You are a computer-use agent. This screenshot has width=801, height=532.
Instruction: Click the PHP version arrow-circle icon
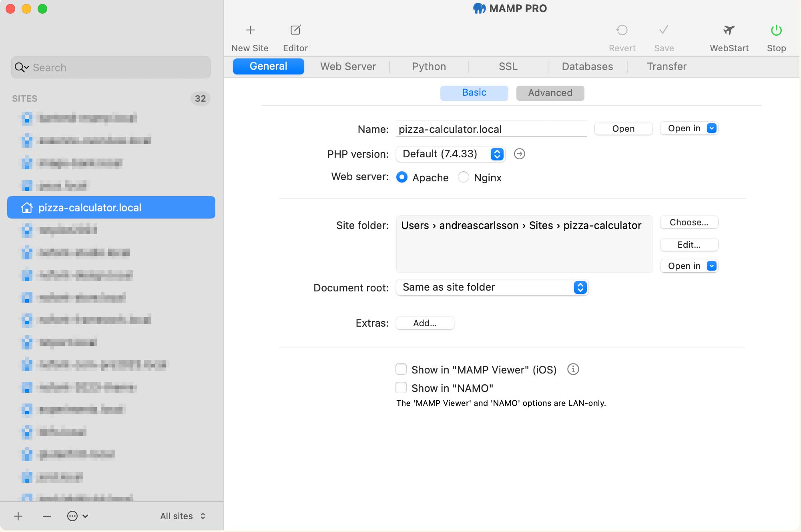tap(519, 154)
